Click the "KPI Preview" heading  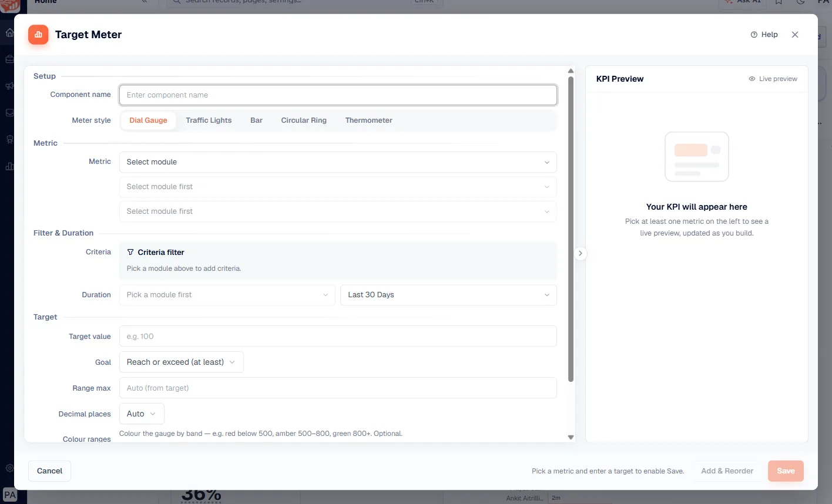click(620, 79)
